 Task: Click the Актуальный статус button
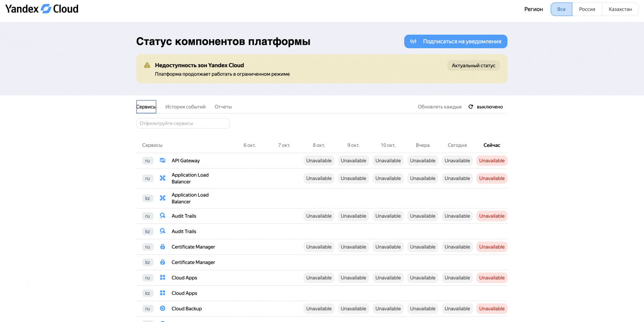coord(474,66)
